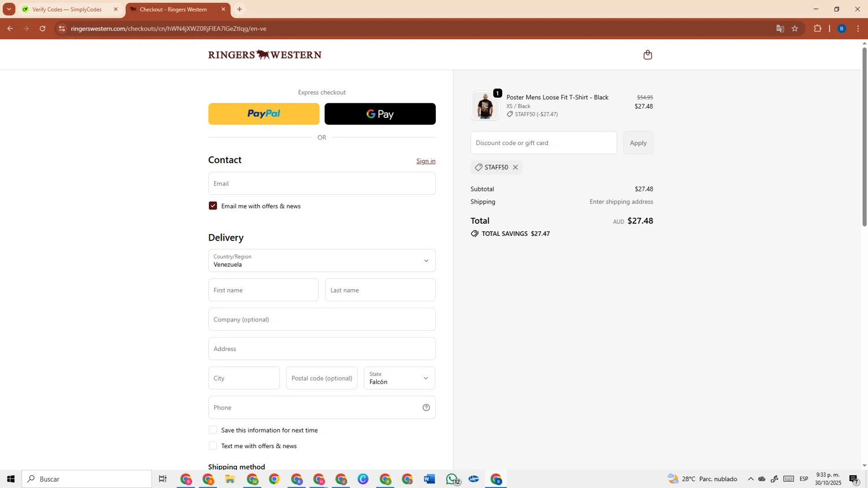View site information icon in address bar
868x488 pixels.
click(62, 28)
